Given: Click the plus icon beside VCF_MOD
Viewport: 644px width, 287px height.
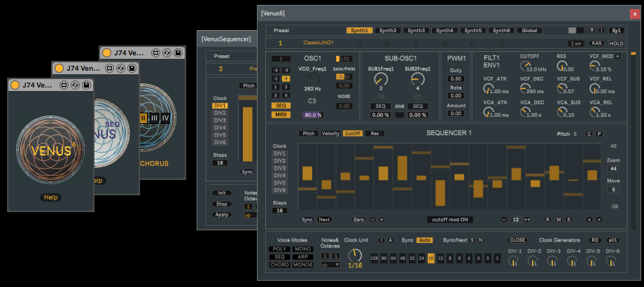Looking at the screenshot, I should coord(617,56).
